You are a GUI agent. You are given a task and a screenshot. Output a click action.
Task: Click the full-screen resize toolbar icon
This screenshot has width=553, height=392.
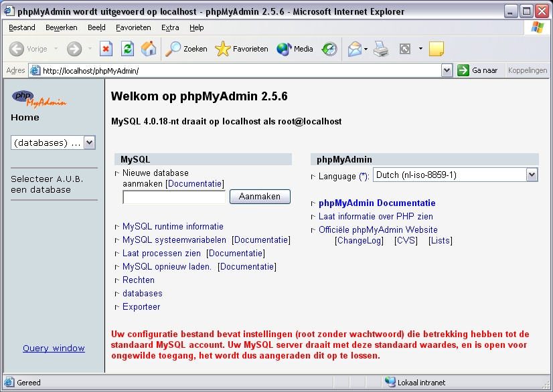(x=405, y=49)
